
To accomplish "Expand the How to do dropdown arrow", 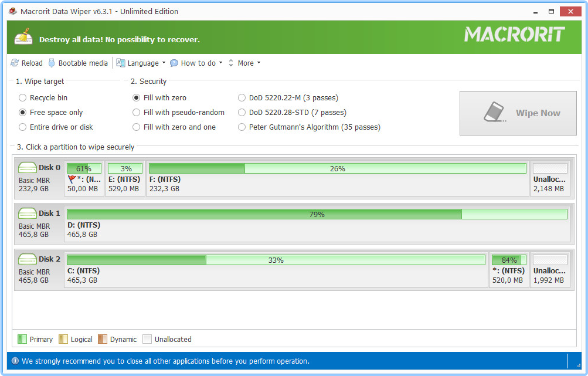I will point(221,63).
